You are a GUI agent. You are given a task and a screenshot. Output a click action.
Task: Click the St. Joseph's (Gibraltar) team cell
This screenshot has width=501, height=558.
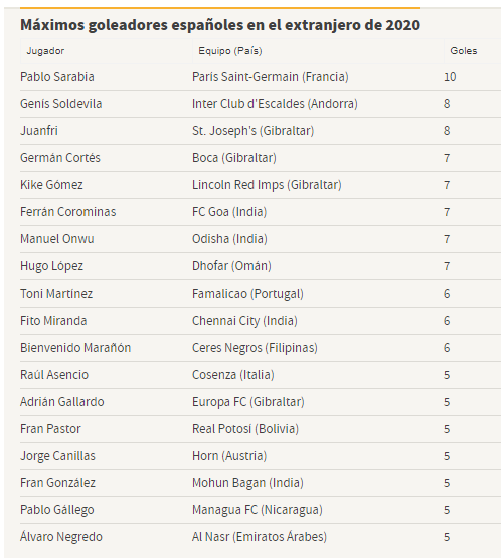253,131
